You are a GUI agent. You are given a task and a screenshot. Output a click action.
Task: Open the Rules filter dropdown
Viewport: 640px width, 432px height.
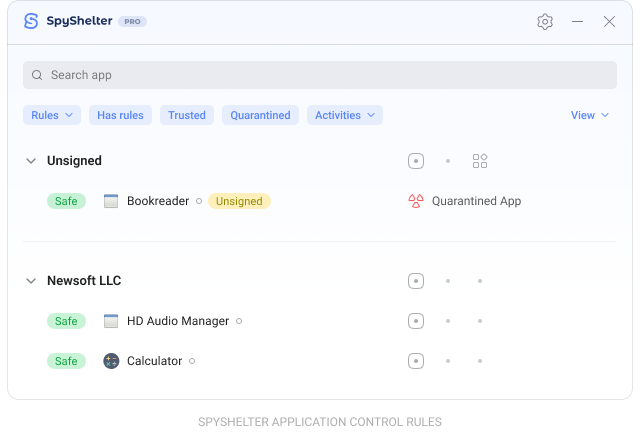click(x=52, y=115)
